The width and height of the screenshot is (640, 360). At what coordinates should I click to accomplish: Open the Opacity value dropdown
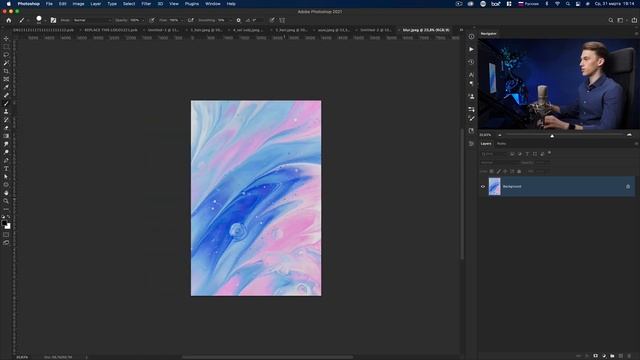click(x=142, y=20)
